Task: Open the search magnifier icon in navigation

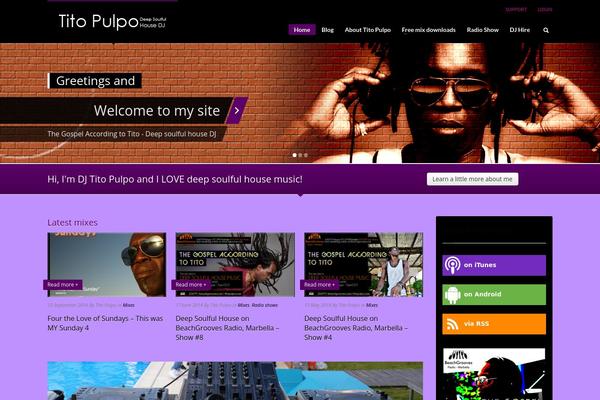Action: (546, 30)
